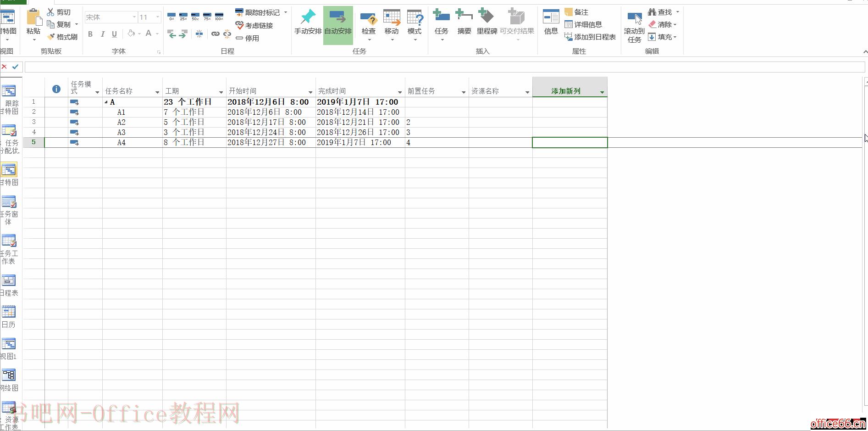The image size is (868, 431).
Task: Mark task 50% complete
Action: coord(195,17)
